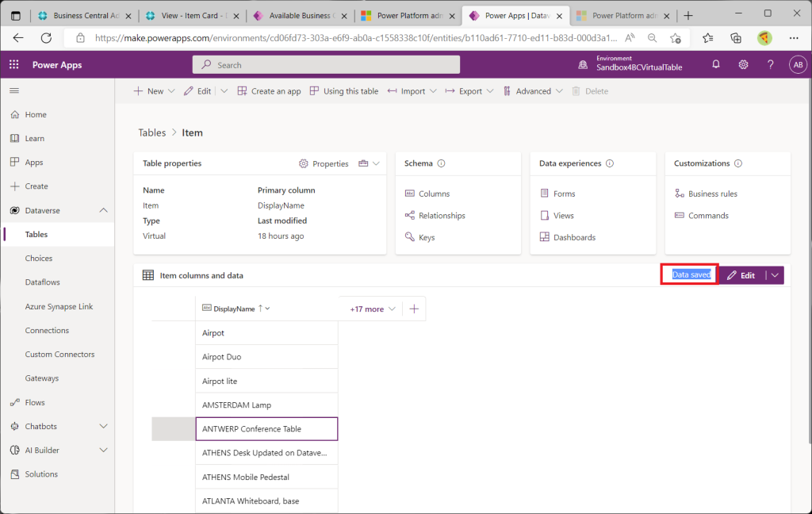Image resolution: width=812 pixels, height=514 pixels.
Task: Switch to Available Business Central tab
Action: click(299, 16)
